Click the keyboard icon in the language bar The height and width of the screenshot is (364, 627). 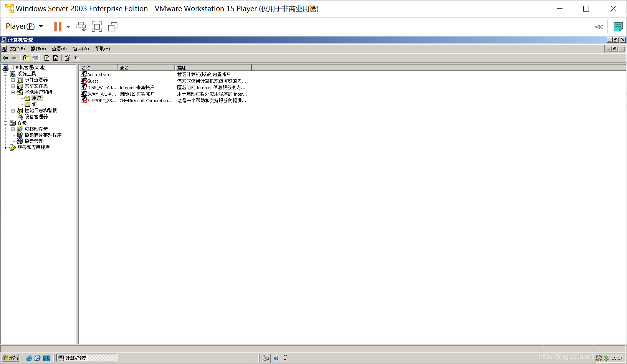tap(265, 358)
